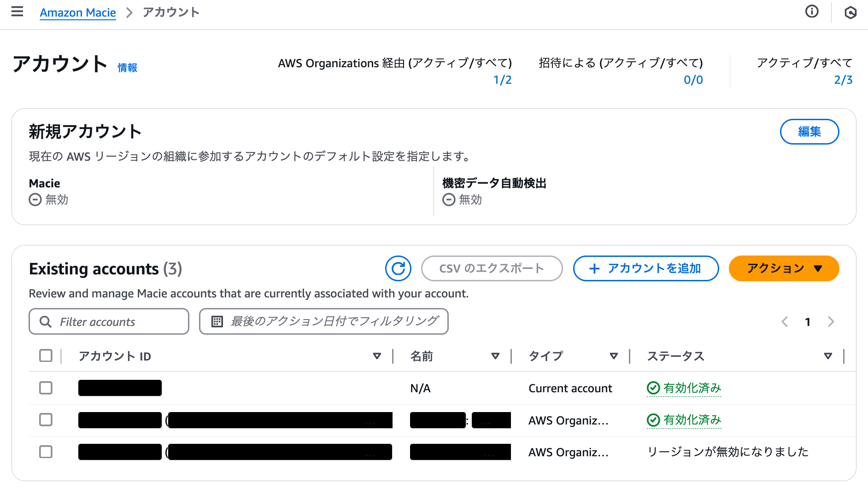Open the 情報 info link
The image size is (868, 500).
tap(127, 68)
